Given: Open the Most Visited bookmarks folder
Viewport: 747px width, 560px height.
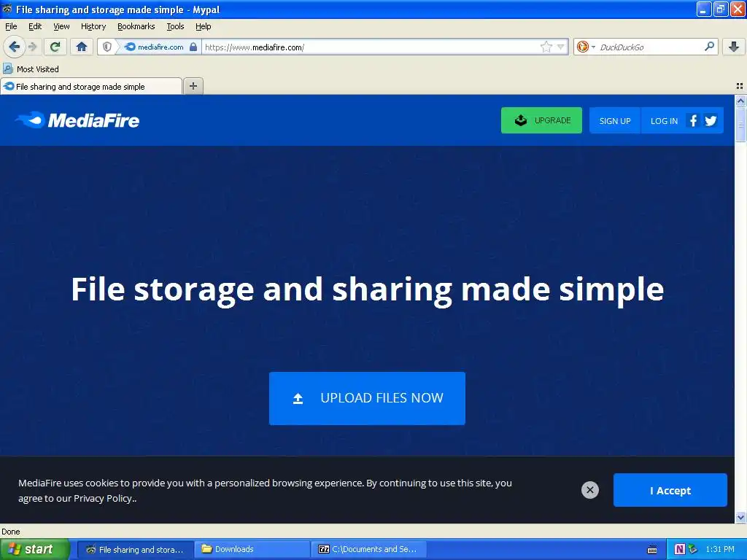Looking at the screenshot, I should [x=31, y=69].
